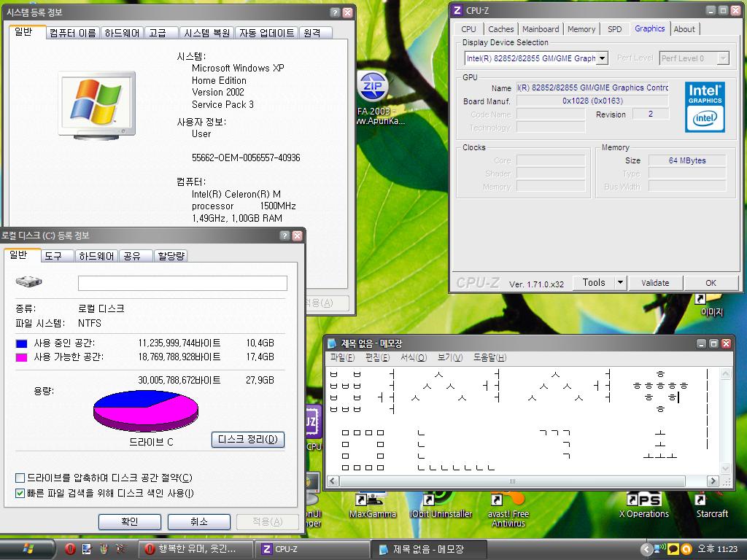This screenshot has width=747, height=560.
Task: Click Notepad horizontal scrollbar thumb
Action: (512, 481)
